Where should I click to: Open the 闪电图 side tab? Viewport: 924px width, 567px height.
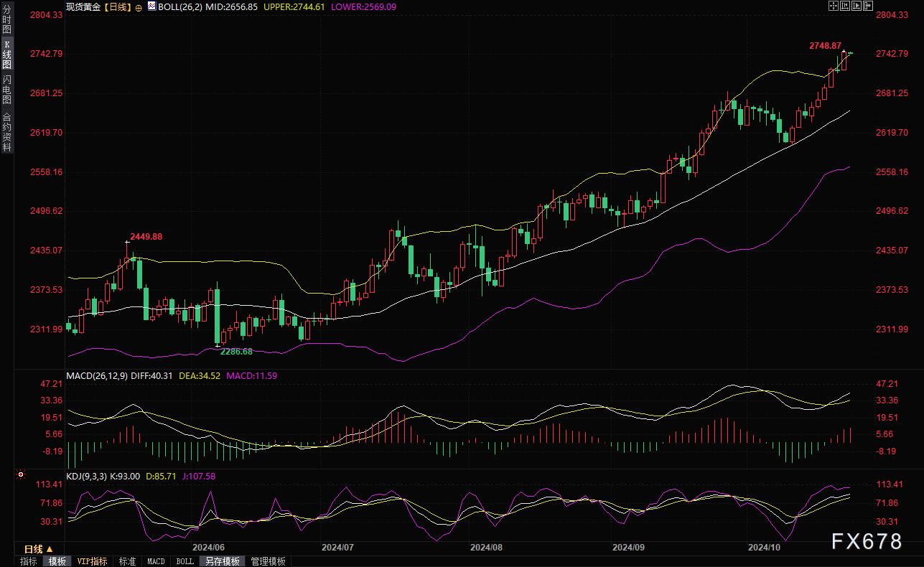[6, 89]
